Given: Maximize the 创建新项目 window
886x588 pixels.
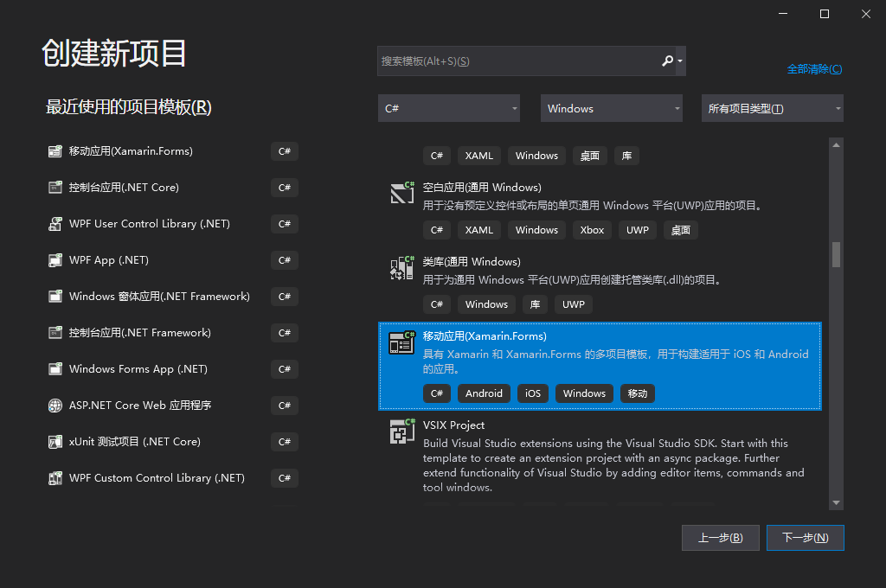Looking at the screenshot, I should [x=825, y=14].
